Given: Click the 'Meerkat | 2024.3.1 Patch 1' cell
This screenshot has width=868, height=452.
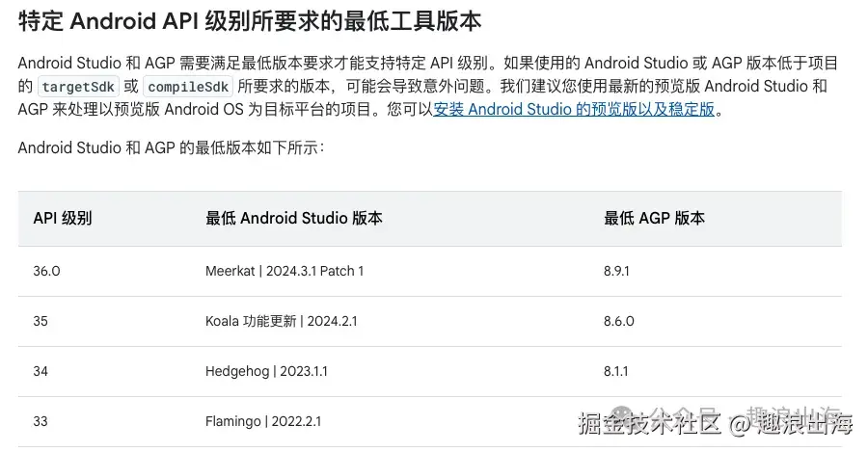Looking at the screenshot, I should [285, 271].
